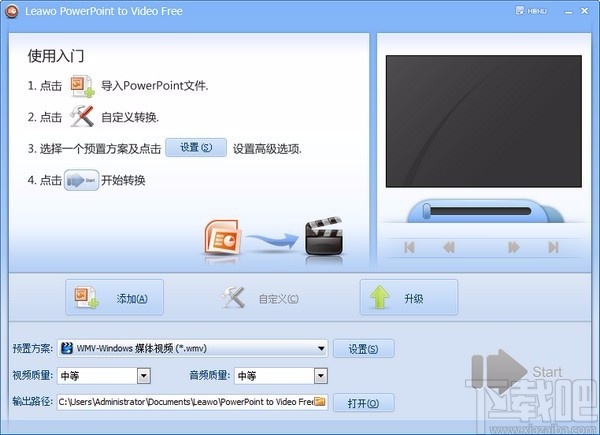Click the Start arrow icon in step 4
This screenshot has width=600, height=435.
pyautogui.click(x=81, y=180)
